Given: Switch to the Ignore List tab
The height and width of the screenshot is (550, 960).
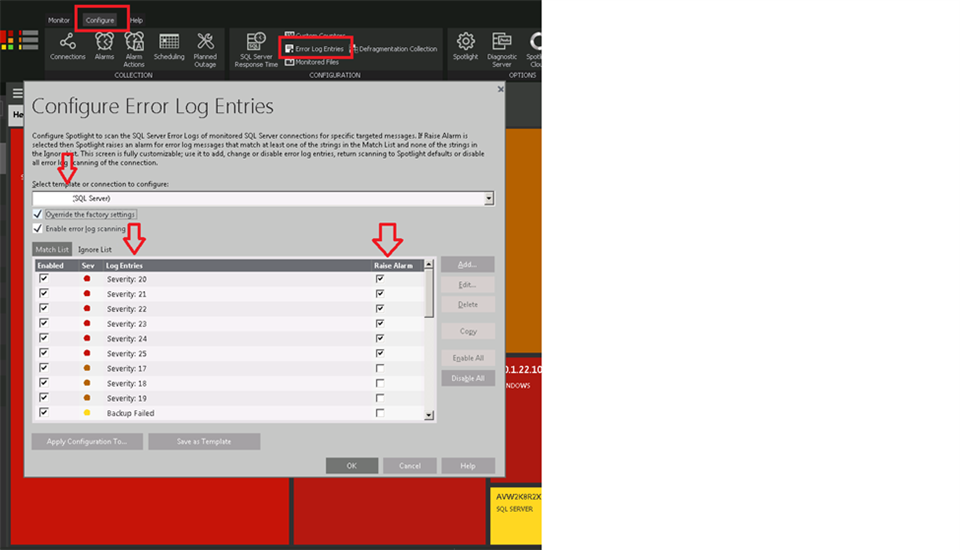Looking at the screenshot, I should pos(95,249).
